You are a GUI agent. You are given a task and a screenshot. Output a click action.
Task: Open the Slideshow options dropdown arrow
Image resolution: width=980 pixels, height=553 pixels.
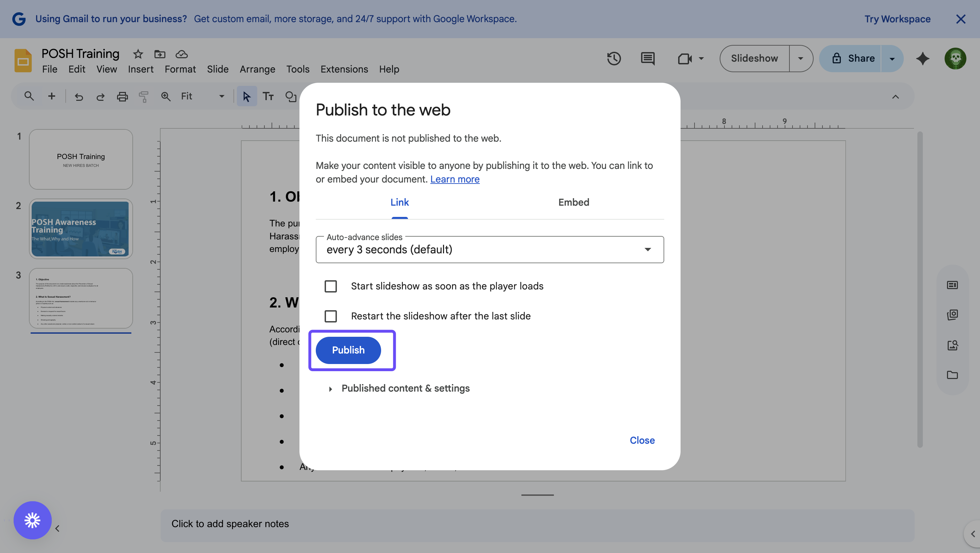coord(800,59)
